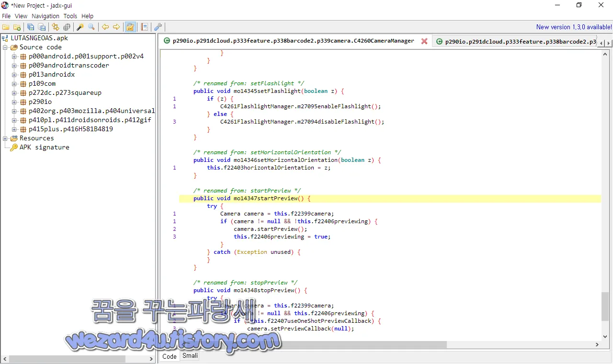The width and height of the screenshot is (613, 364).
Task: Click the m27094disableFlashlight call line
Action: 302,122
